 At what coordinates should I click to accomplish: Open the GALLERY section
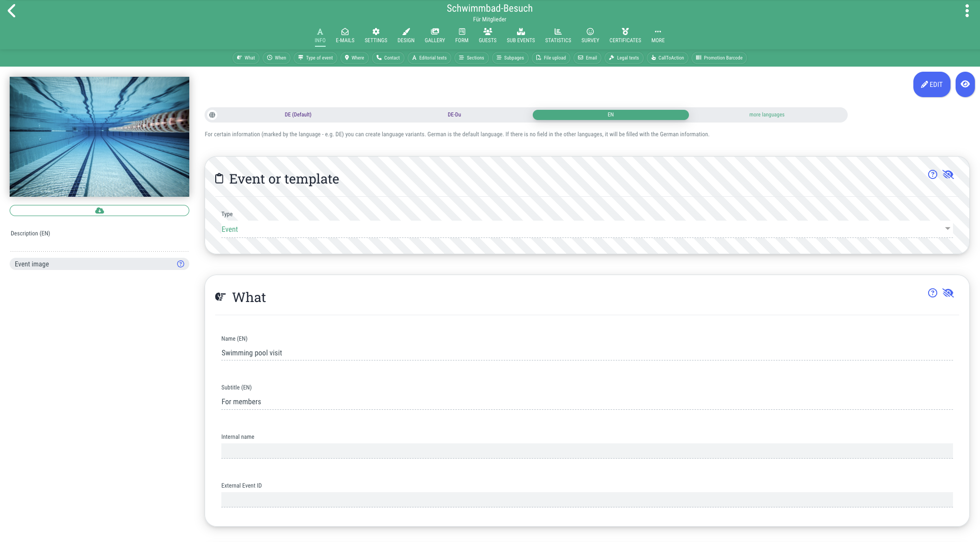(435, 35)
